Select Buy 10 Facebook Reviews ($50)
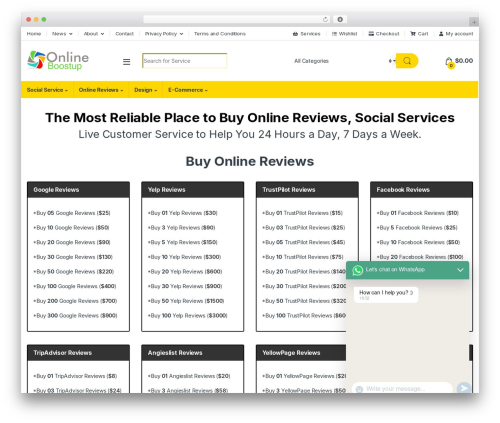Image resolution: width=500 pixels, height=423 pixels. 418,242
